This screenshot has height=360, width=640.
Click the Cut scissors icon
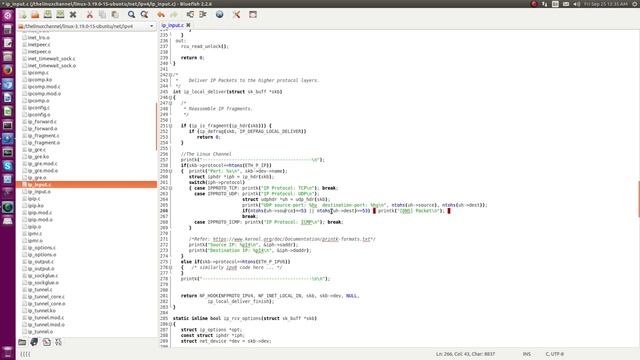click(x=89, y=15)
